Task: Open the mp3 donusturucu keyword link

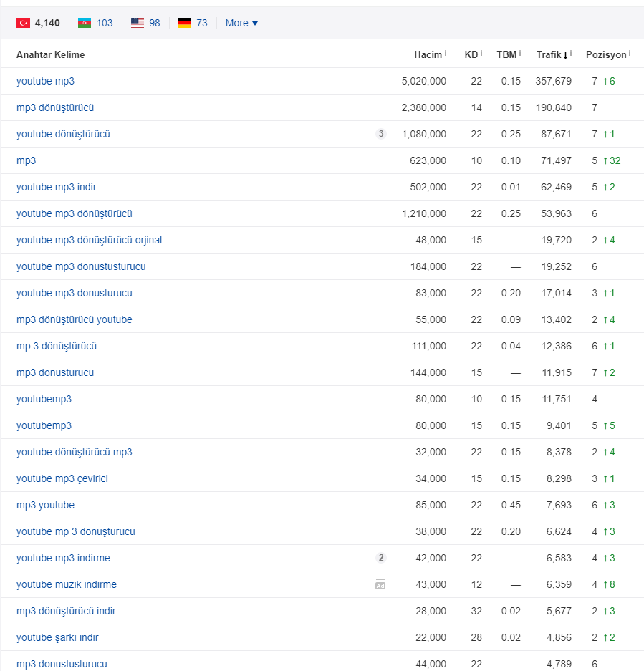Action: click(x=55, y=372)
